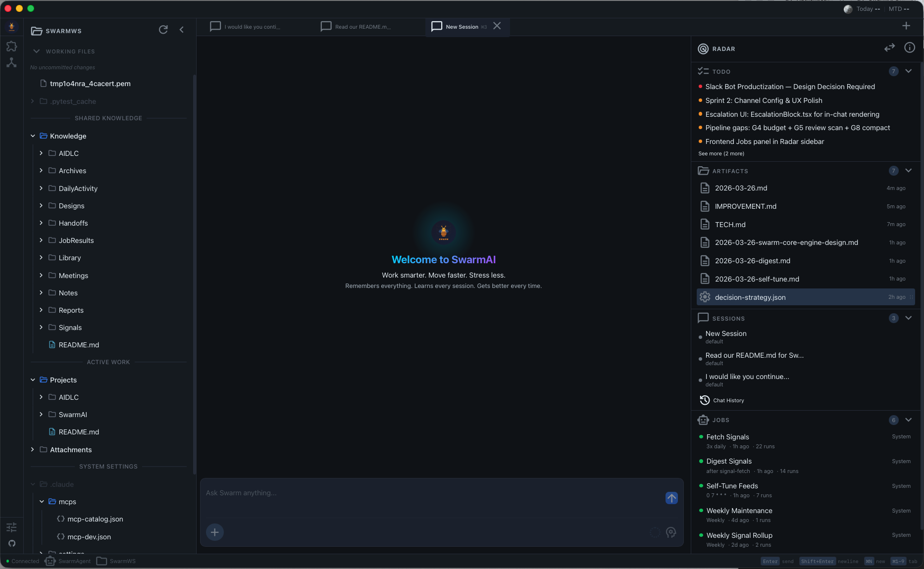Close the New Session tab
The height and width of the screenshot is (569, 924).
[497, 26]
